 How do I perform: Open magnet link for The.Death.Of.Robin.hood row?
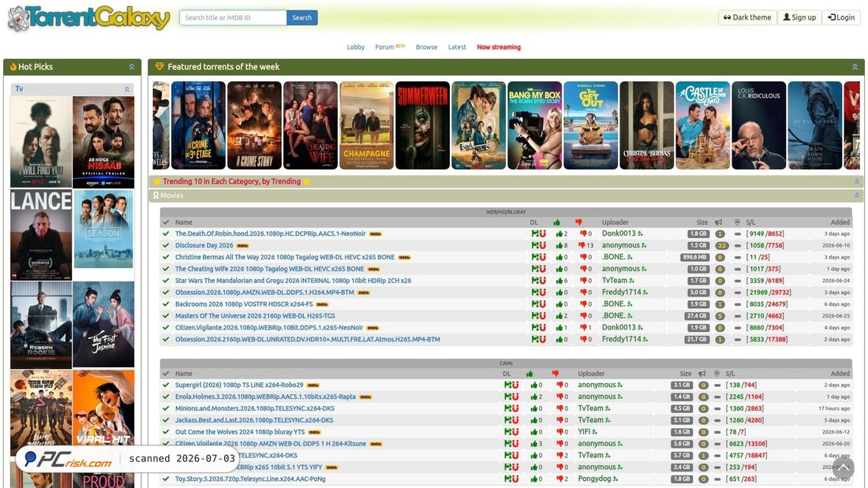(x=543, y=233)
